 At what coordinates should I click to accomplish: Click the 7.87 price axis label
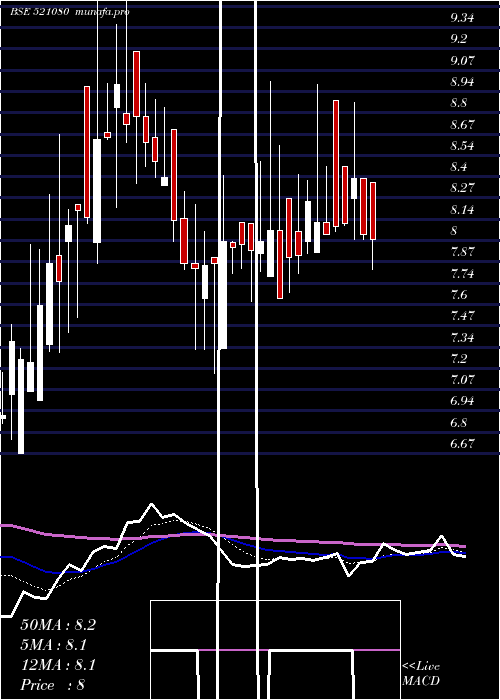click(462, 252)
